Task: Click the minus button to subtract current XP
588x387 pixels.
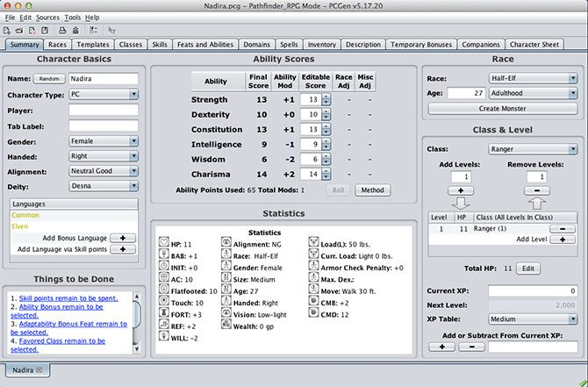Action: (x=471, y=347)
